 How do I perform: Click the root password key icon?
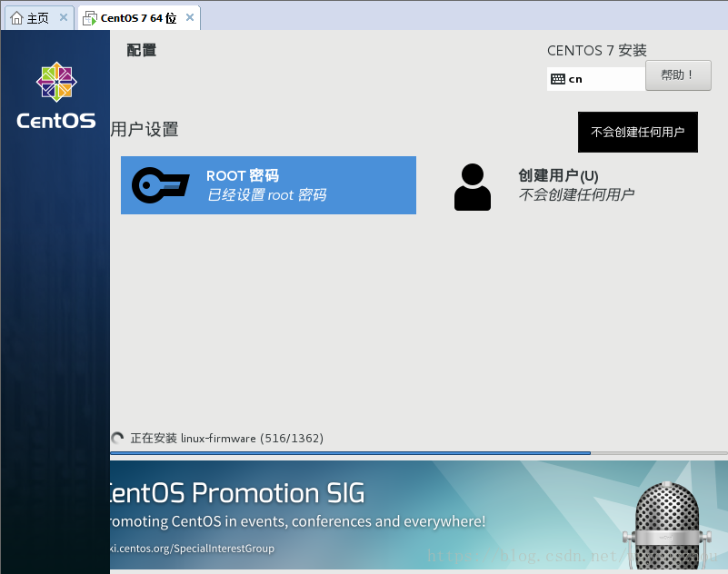(x=160, y=185)
